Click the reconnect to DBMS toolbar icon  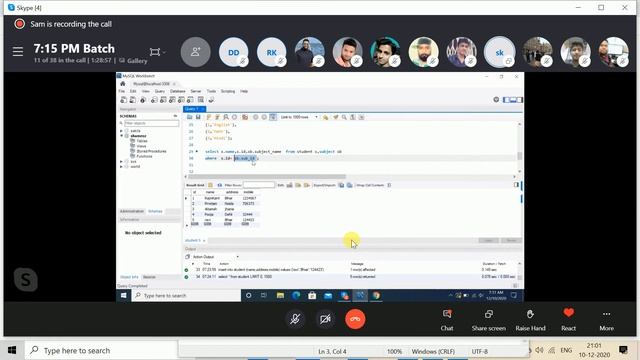pyautogui.click(x=211, y=100)
